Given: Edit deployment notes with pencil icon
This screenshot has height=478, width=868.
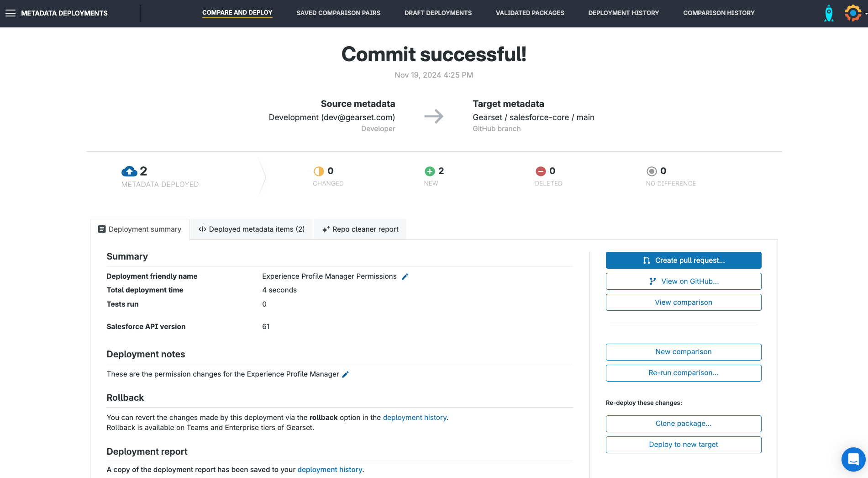Looking at the screenshot, I should click(345, 374).
